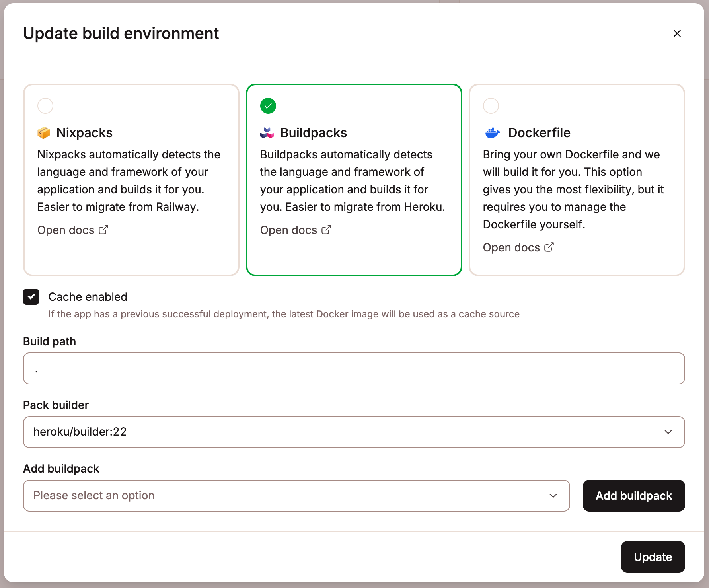Click the Dockerfile description about flexibility
The width and height of the screenshot is (709, 588).
(x=573, y=189)
